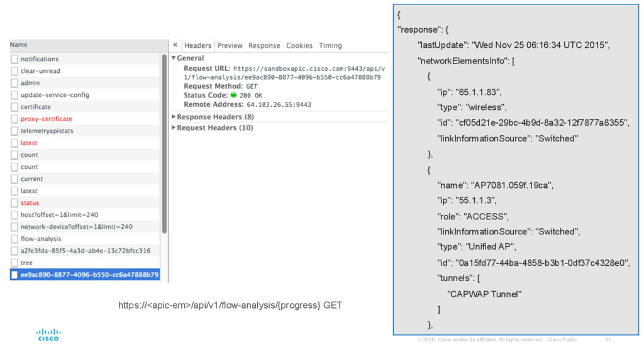Select the certificate request
The image size is (644, 362).
click(x=85, y=107)
